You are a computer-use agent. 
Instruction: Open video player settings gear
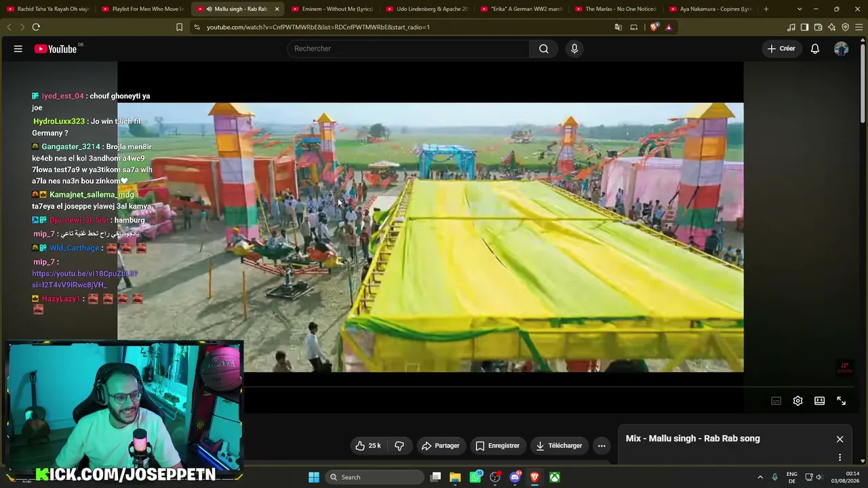coord(797,401)
